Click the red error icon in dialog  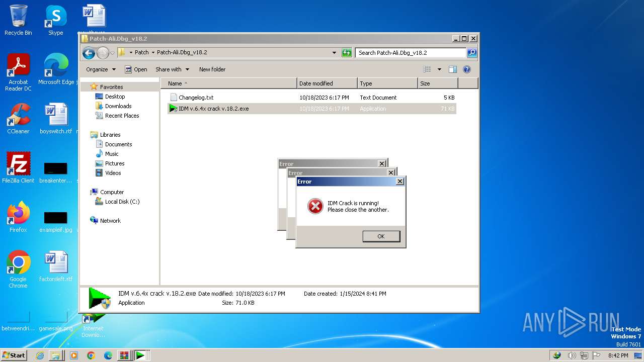(315, 206)
